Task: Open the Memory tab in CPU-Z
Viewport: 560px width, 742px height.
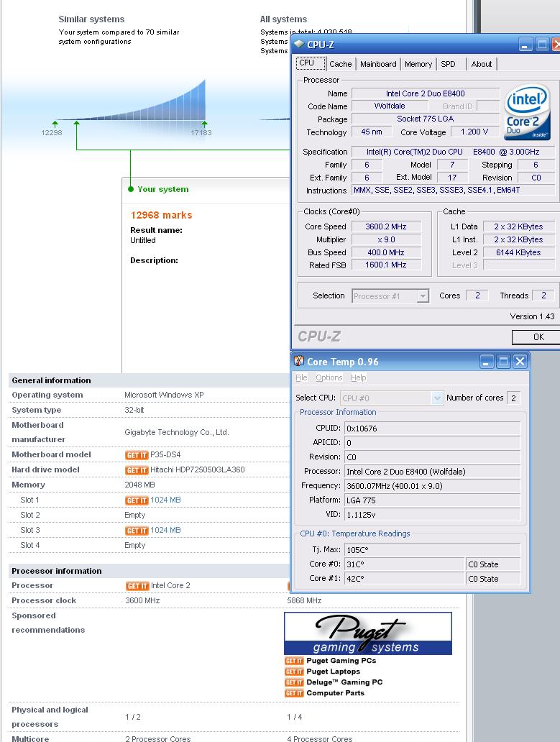Action: 418,65
